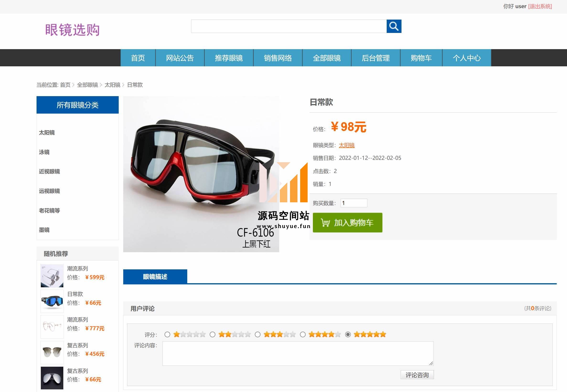Select 泳镜 category in the sidebar
This screenshot has height=392, width=567.
coord(44,152)
